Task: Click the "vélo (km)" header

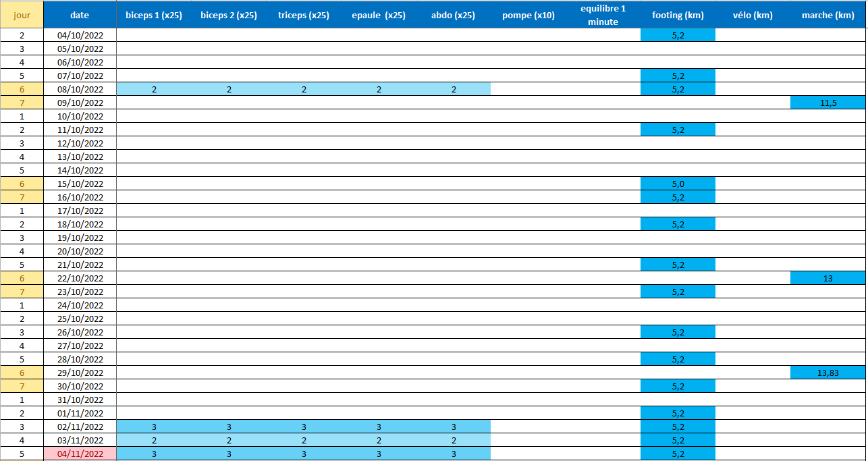Action: [x=753, y=15]
